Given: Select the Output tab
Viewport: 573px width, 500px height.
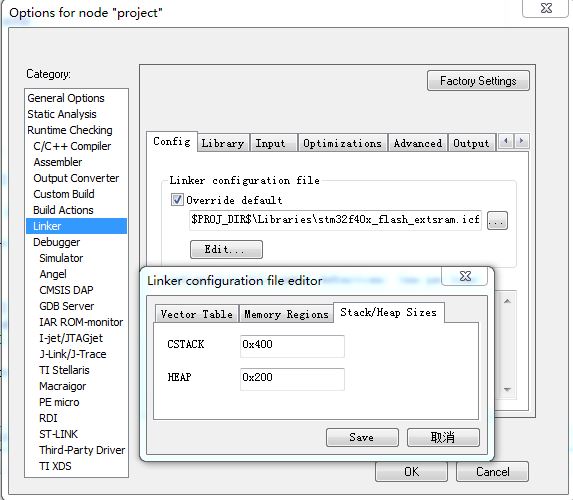Looking at the screenshot, I should (x=471, y=143).
